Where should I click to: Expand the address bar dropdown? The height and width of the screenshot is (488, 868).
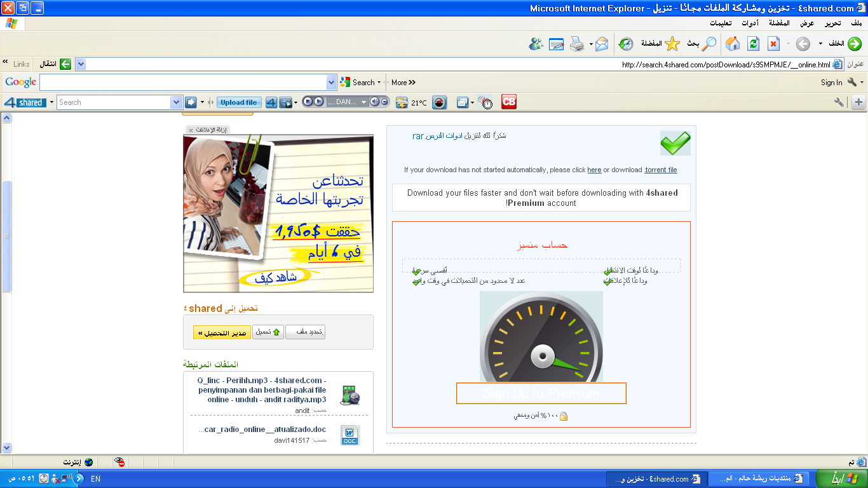pyautogui.click(x=81, y=64)
